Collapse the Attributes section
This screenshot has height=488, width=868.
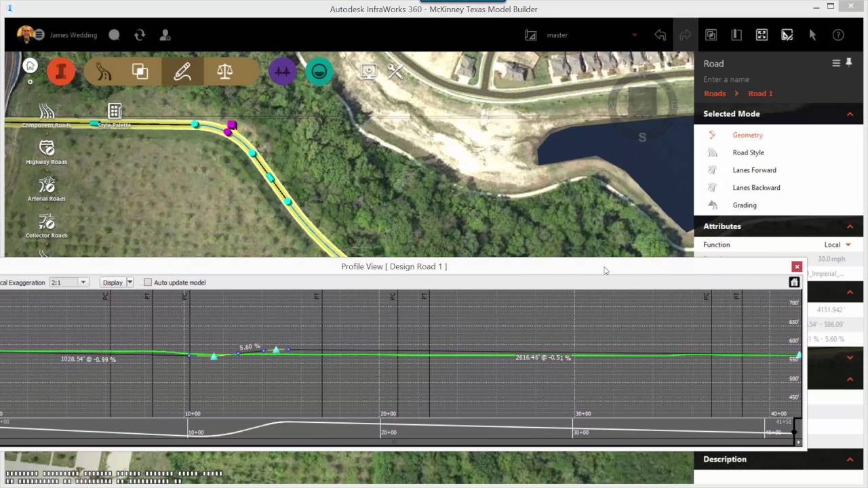[850, 226]
